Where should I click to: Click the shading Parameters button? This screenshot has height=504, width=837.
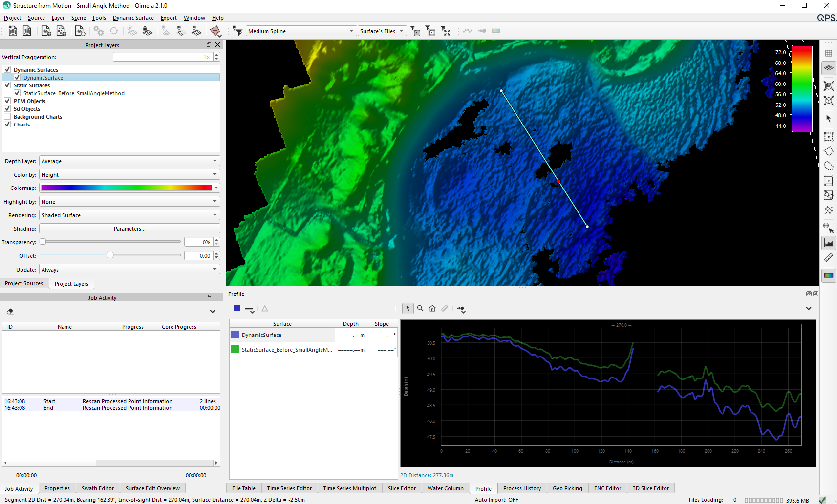pyautogui.click(x=129, y=229)
